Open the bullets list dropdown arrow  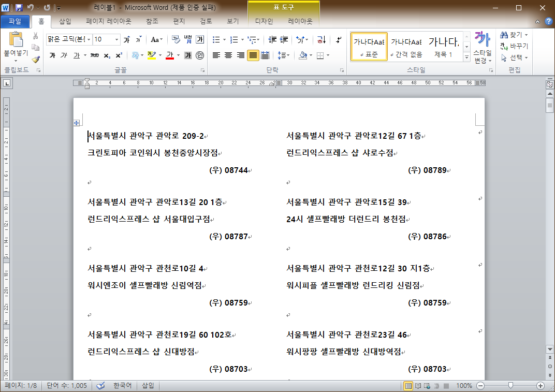[x=224, y=39]
